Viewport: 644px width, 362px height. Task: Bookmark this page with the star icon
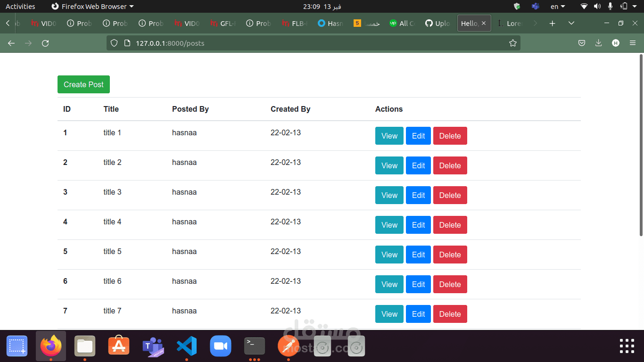(x=513, y=43)
